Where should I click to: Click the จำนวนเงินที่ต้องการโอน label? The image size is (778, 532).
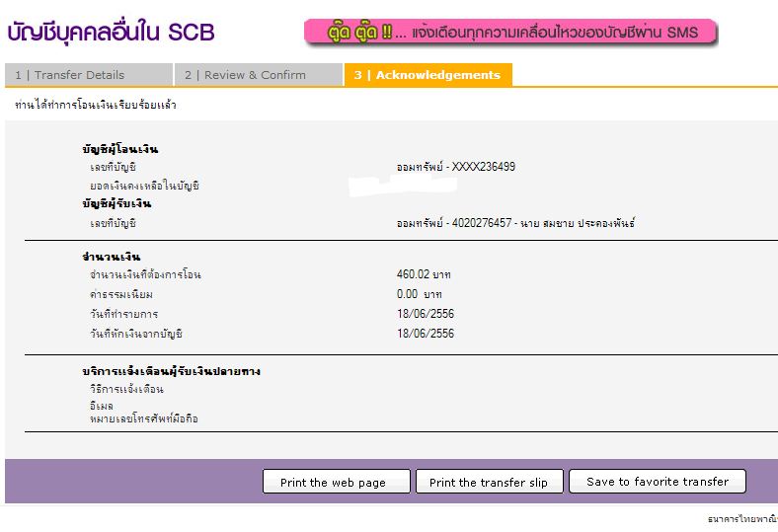pos(145,274)
